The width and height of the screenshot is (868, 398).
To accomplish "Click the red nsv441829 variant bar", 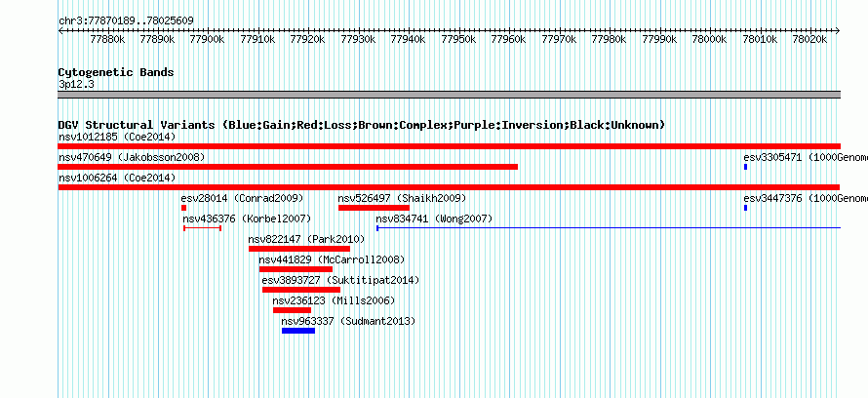I will point(296,269).
